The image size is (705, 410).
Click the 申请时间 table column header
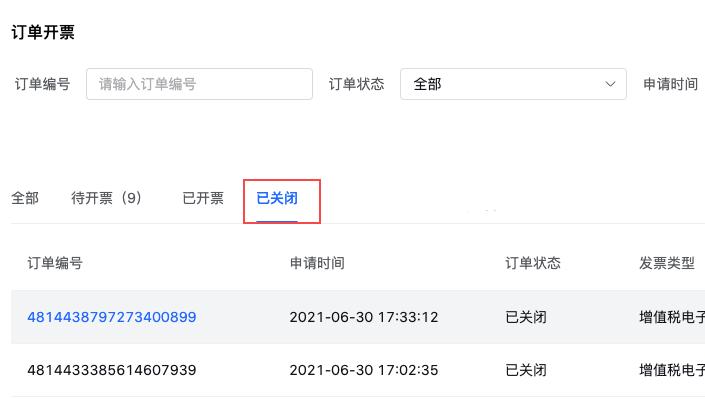[x=317, y=263]
